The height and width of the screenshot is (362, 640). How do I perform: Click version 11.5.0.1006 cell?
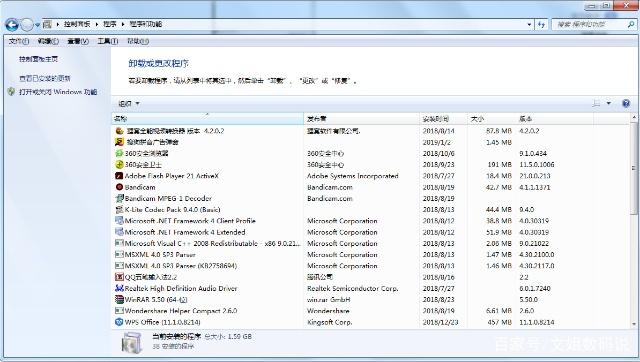tap(537, 164)
